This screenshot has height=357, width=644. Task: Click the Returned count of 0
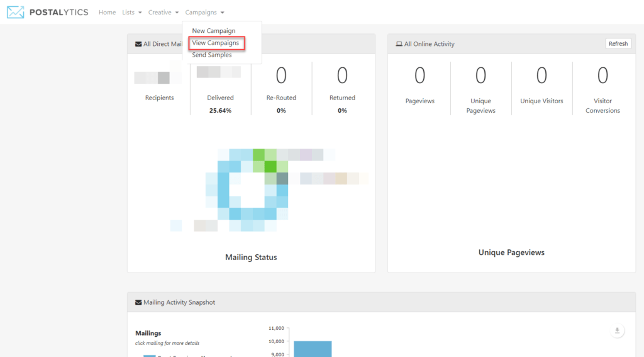342,76
